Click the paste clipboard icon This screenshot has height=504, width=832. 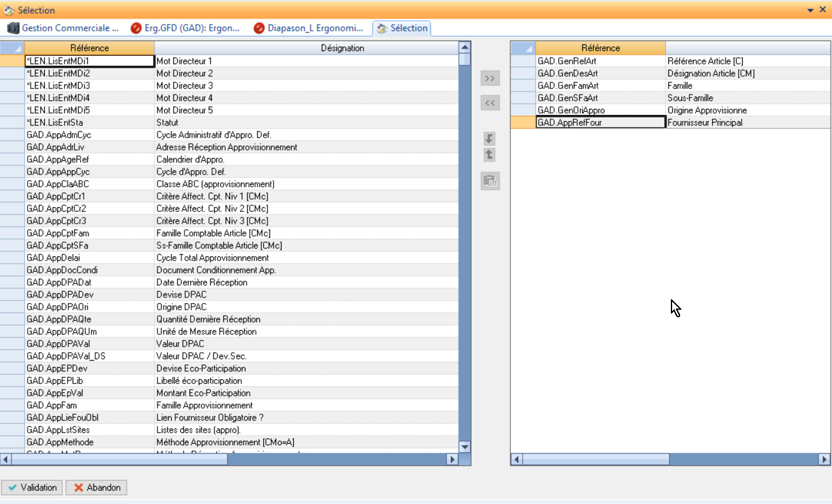point(489,181)
